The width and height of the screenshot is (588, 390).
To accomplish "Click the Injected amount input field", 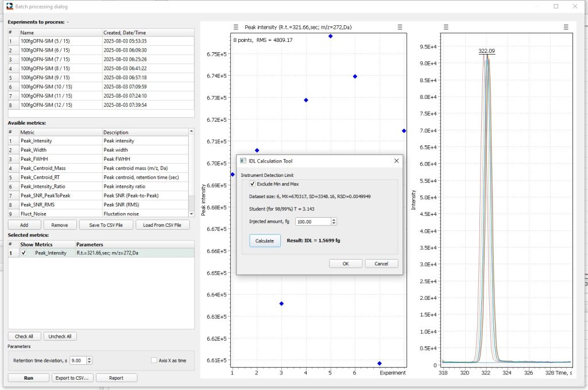I will pyautogui.click(x=313, y=222).
